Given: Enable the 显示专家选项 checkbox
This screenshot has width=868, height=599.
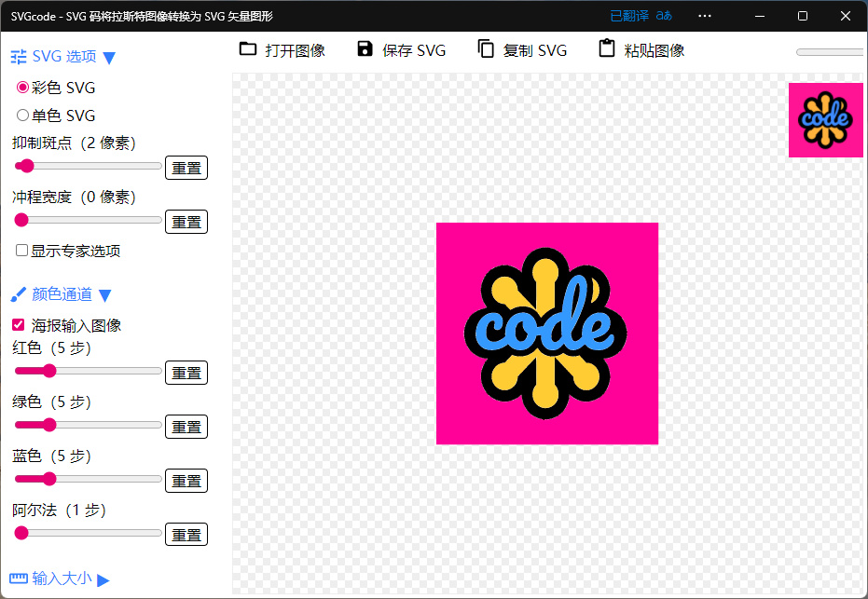Looking at the screenshot, I should tap(21, 251).
